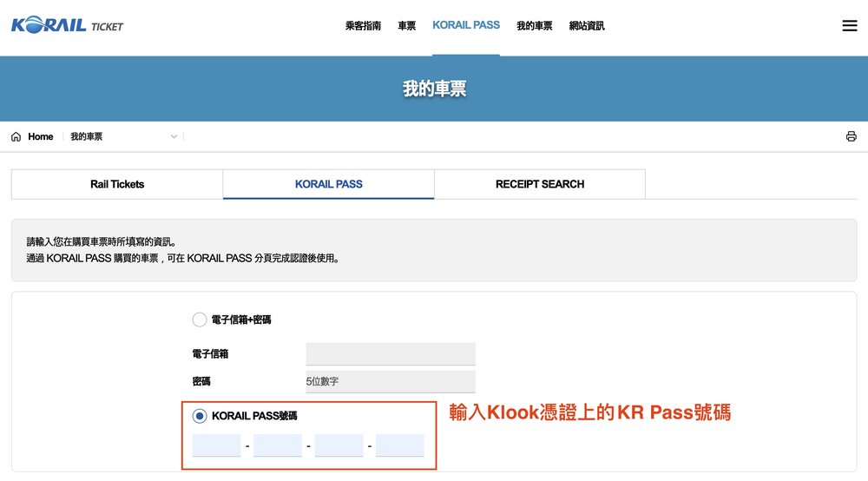Click first KORAIL PASS number field

click(216, 445)
